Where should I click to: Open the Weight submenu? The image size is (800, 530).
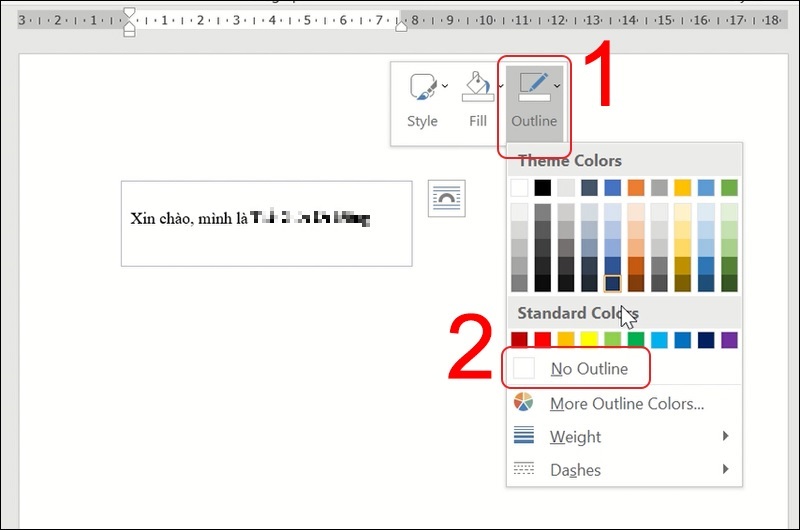(x=725, y=436)
